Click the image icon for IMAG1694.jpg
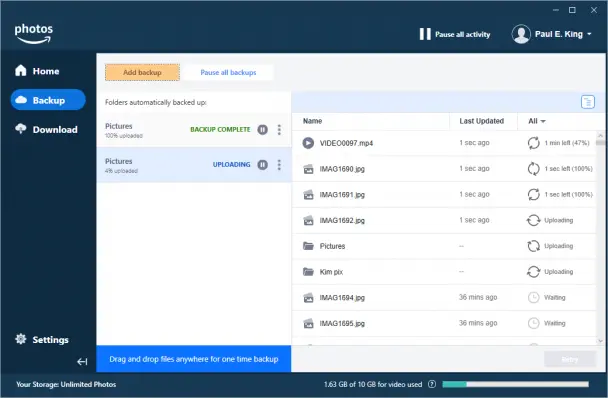 (x=308, y=298)
